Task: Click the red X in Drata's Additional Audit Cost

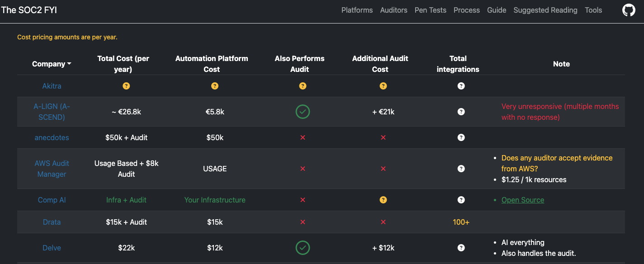Action: (x=384, y=222)
